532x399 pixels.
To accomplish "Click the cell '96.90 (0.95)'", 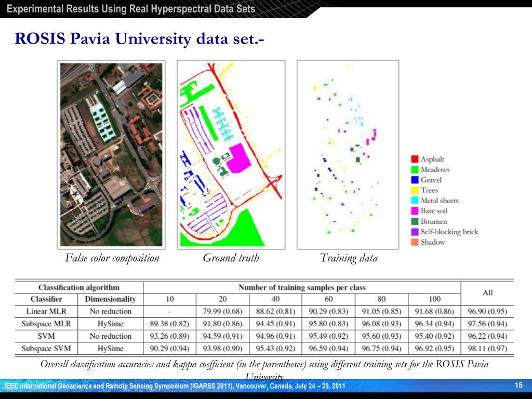I will click(x=487, y=311).
